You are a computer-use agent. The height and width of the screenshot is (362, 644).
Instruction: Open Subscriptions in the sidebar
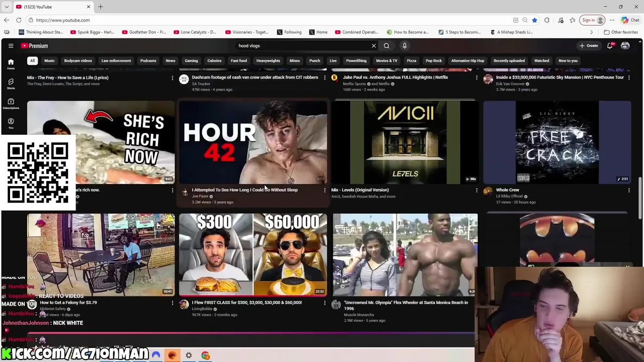click(11, 104)
